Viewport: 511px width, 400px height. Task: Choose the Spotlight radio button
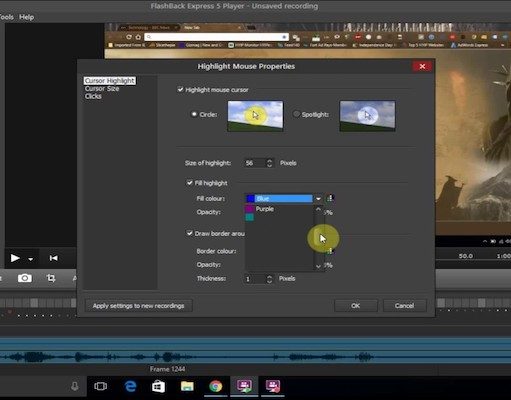[x=296, y=114]
